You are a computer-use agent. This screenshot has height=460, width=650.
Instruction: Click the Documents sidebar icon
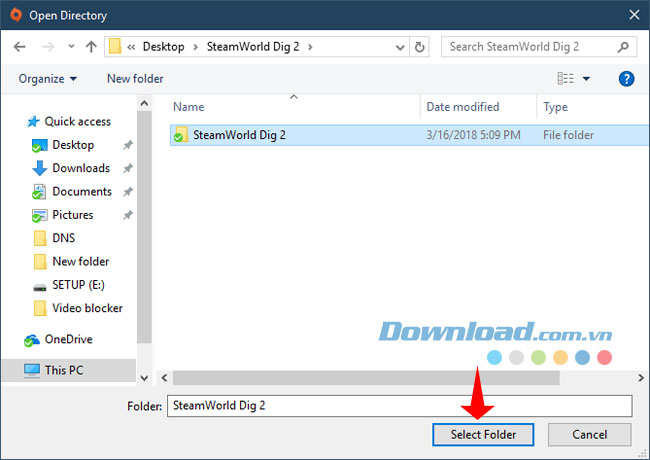coord(39,192)
